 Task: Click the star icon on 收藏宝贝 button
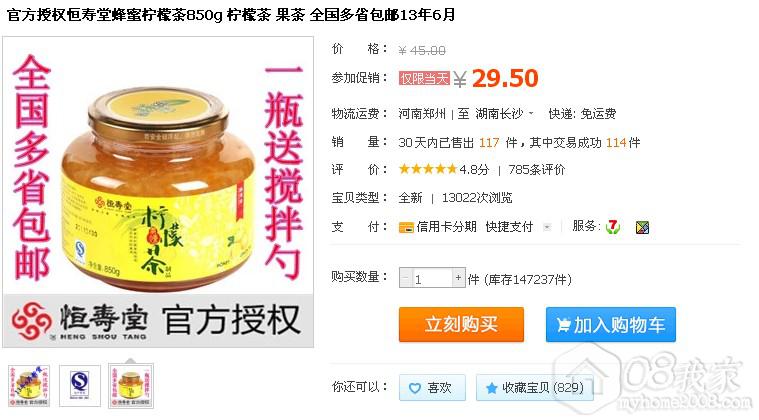(491, 388)
